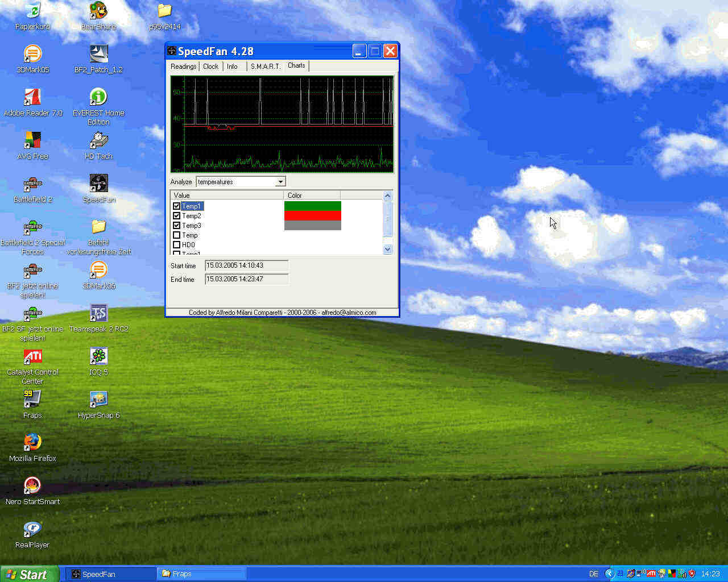Click the temperature chart graph area
This screenshot has width=728, height=582.
click(x=282, y=124)
